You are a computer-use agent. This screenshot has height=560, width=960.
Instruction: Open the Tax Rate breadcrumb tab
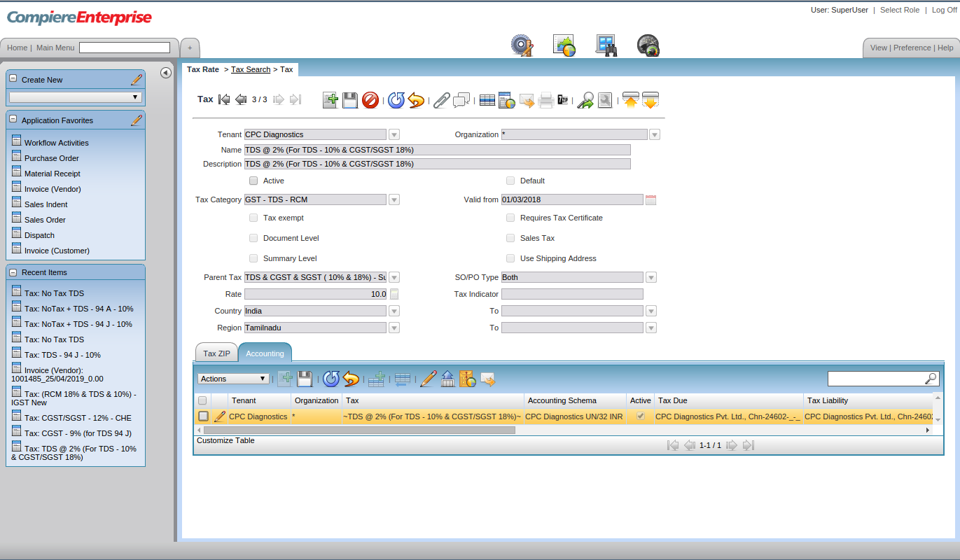point(203,69)
